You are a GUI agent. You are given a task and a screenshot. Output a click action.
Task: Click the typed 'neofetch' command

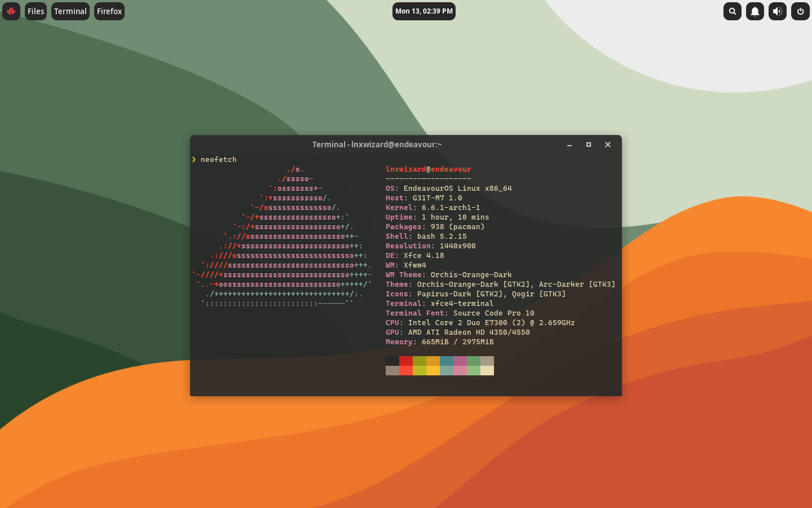(219, 160)
